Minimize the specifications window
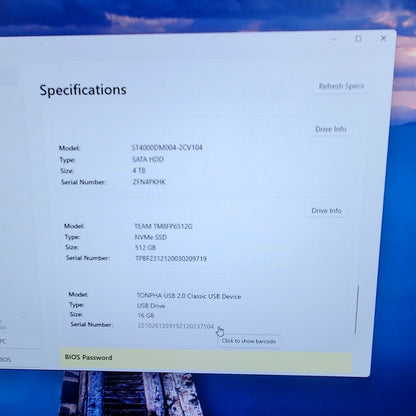The image size is (416, 416). click(x=334, y=39)
